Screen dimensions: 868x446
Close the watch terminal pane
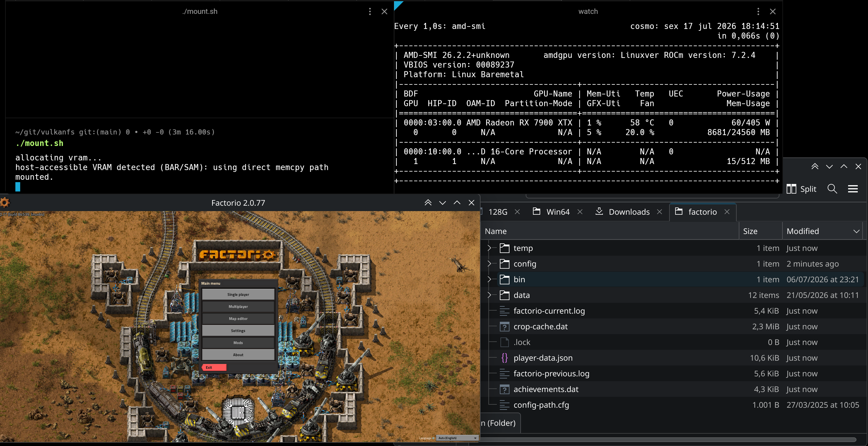[772, 11]
